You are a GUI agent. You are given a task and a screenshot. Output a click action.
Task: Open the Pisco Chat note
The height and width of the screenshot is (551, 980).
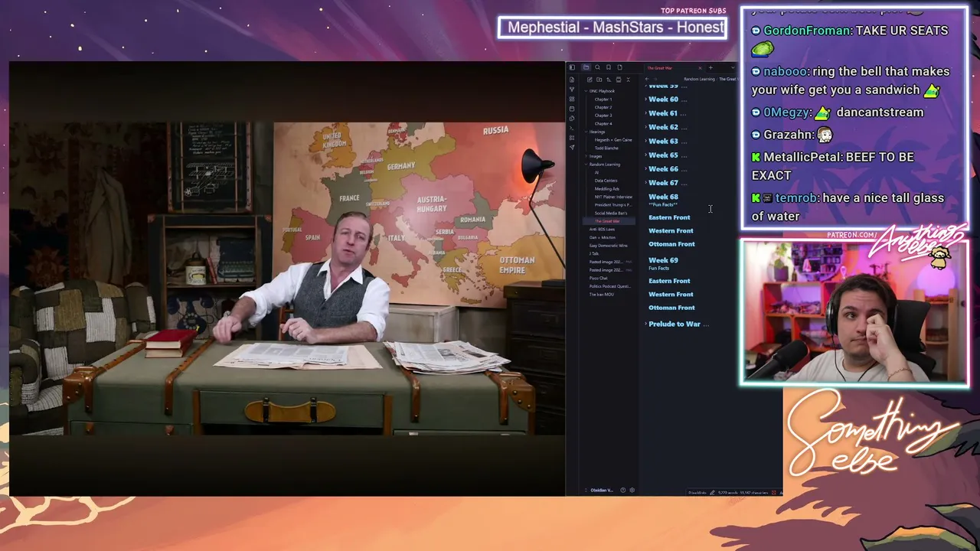pyautogui.click(x=598, y=278)
